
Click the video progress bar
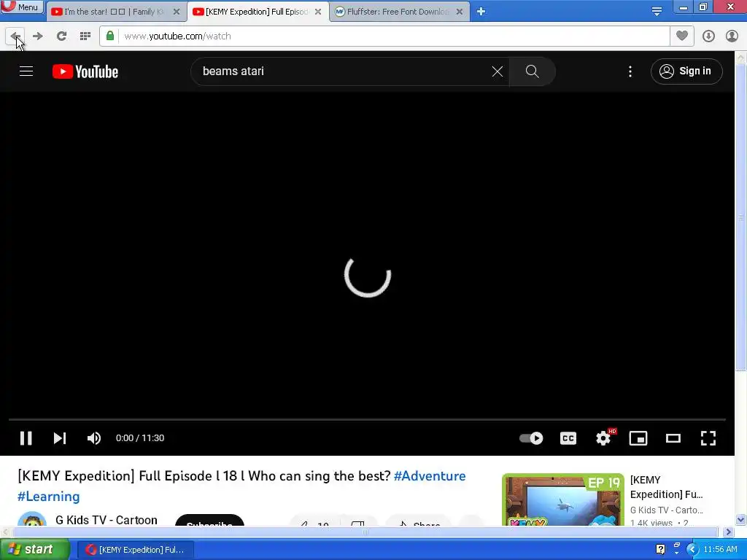367,419
